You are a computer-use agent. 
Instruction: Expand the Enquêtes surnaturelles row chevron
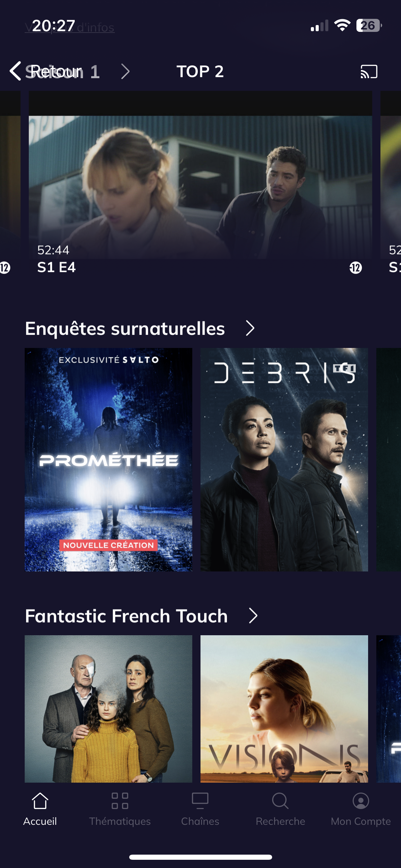(251, 328)
